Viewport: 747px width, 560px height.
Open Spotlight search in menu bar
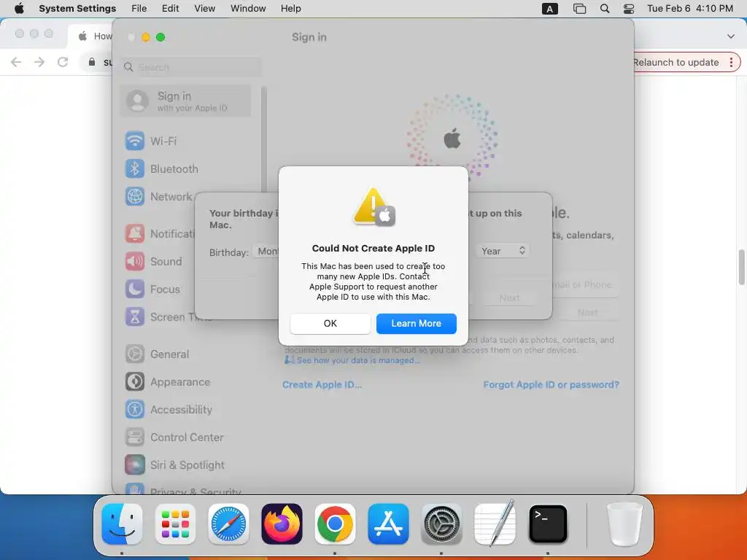click(x=605, y=9)
